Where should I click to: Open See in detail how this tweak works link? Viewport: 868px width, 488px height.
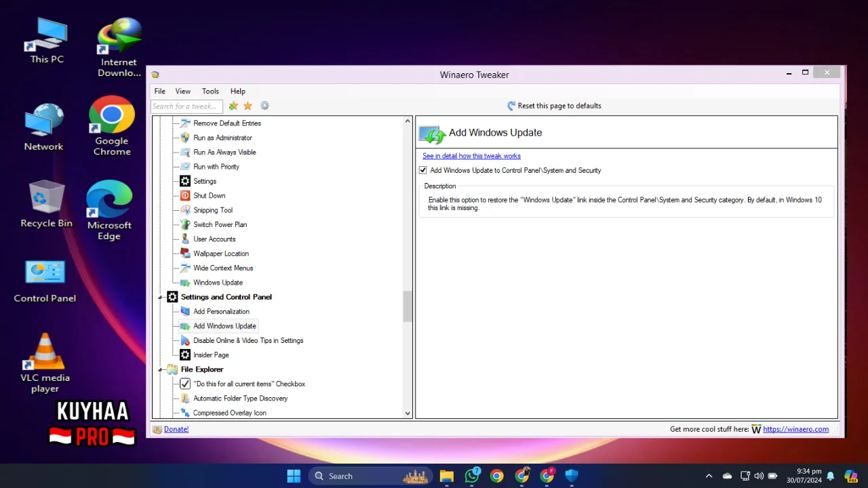pyautogui.click(x=471, y=156)
